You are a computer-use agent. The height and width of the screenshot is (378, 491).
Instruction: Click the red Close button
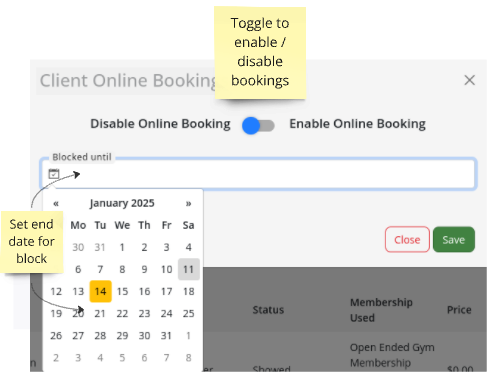coord(407,239)
